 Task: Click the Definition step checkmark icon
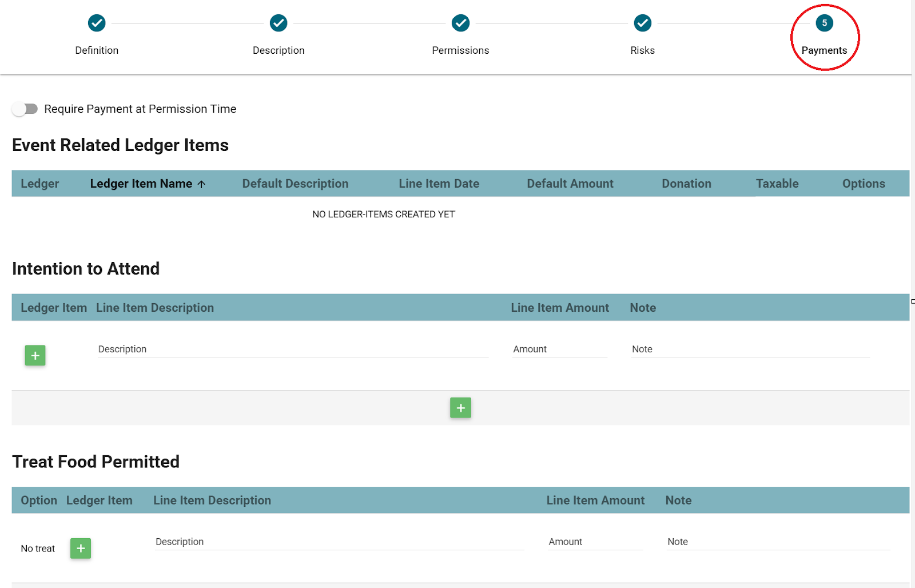tap(97, 23)
